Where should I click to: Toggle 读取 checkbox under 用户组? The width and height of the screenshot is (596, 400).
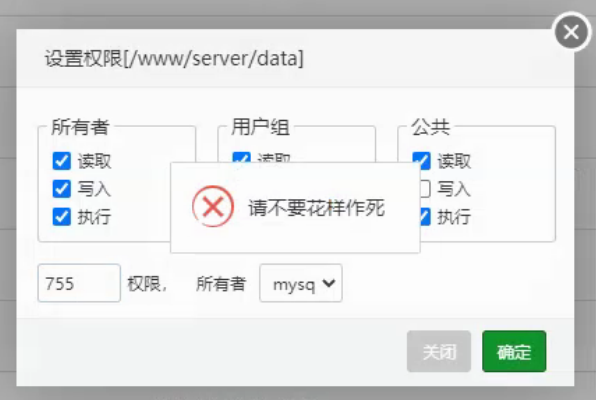pyautogui.click(x=241, y=157)
